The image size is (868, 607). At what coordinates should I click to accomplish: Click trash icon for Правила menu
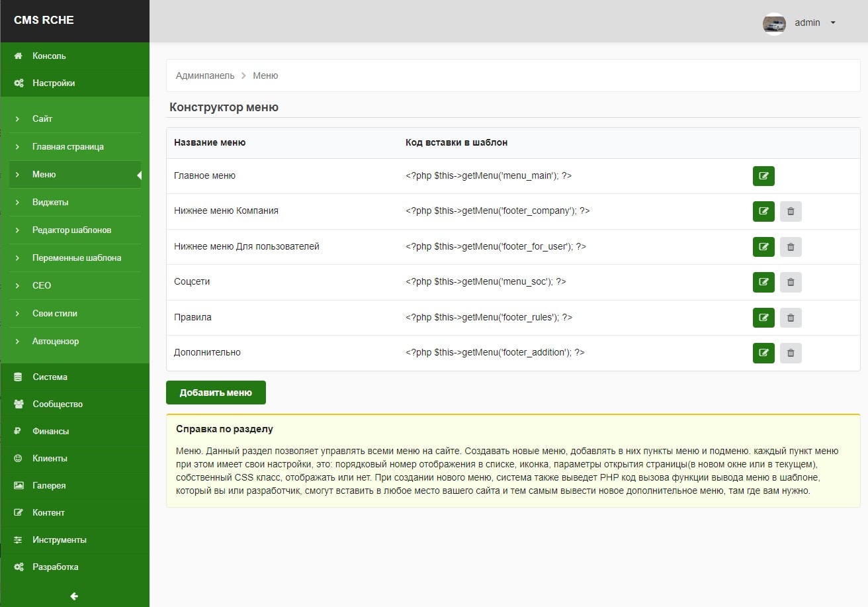(x=791, y=318)
